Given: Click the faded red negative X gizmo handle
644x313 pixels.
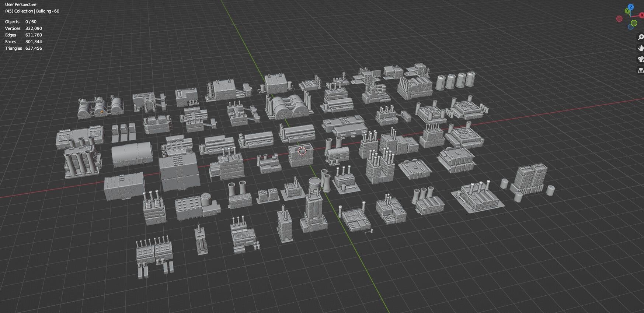Looking at the screenshot, I should click(619, 19).
